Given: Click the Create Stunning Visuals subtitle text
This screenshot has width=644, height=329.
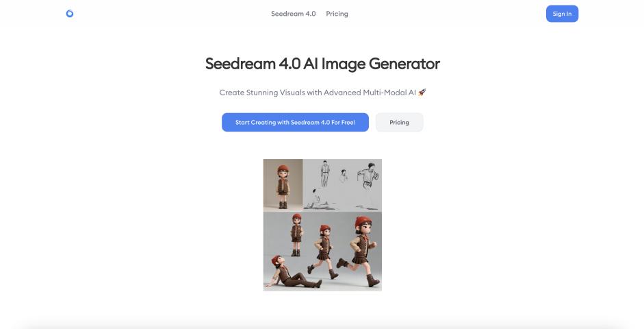Looking at the screenshot, I should point(318,93).
